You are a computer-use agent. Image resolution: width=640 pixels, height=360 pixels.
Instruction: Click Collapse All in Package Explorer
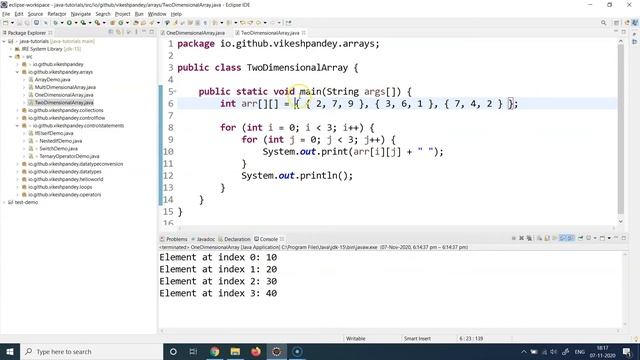point(110,32)
